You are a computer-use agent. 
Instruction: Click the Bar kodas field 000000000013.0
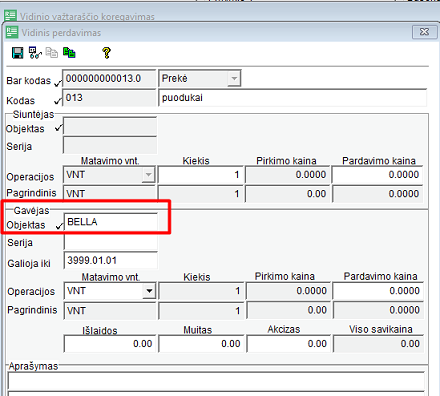click(x=109, y=79)
